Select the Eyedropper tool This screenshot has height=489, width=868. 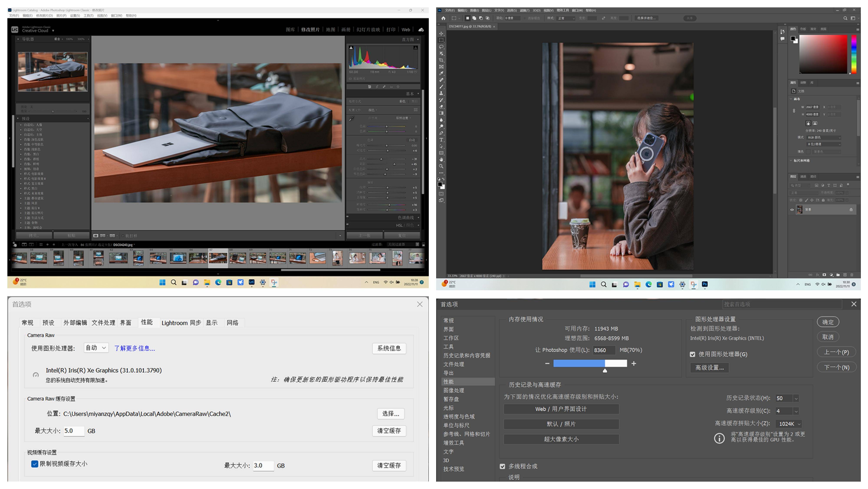[x=441, y=73]
